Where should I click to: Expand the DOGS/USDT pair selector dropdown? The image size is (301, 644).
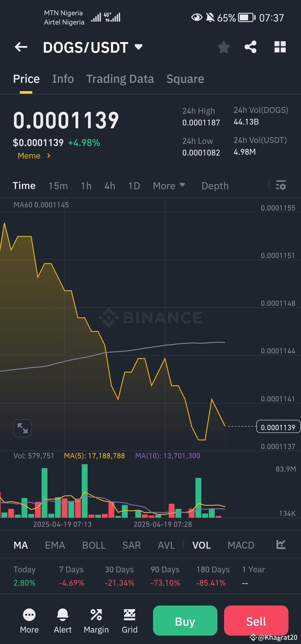[x=139, y=47]
